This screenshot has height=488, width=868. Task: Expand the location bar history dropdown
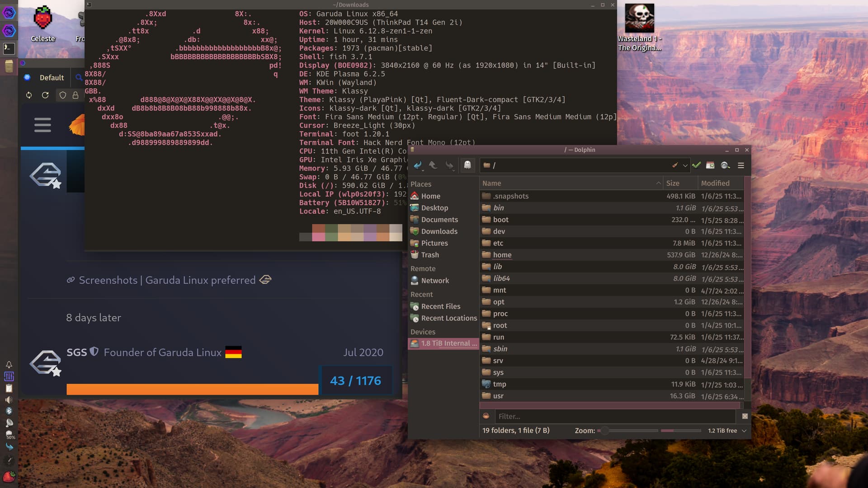point(685,165)
